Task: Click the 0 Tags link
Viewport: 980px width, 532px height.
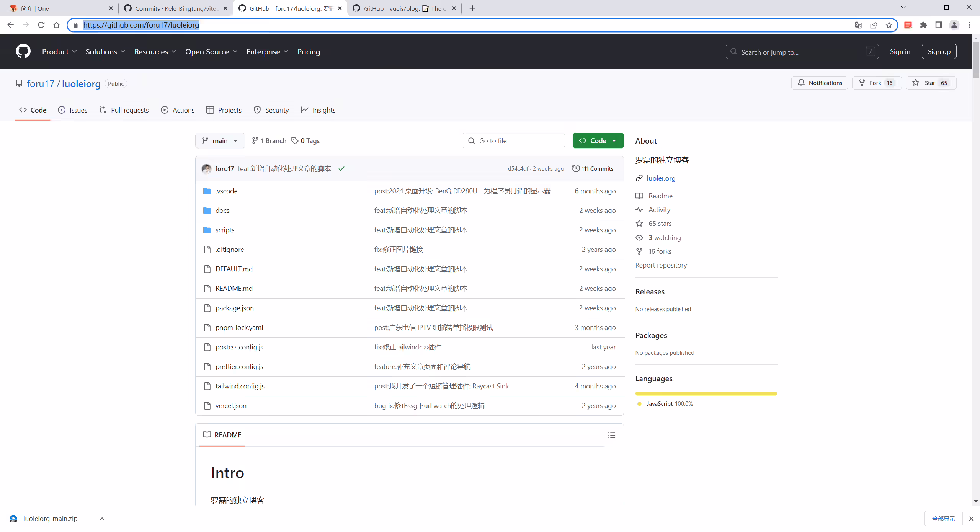Action: click(x=305, y=140)
